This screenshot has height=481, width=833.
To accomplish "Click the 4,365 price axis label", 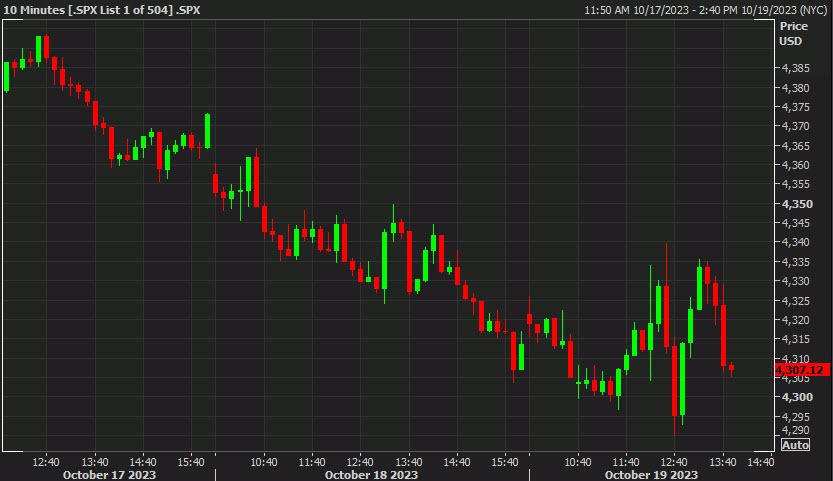I will [x=795, y=146].
